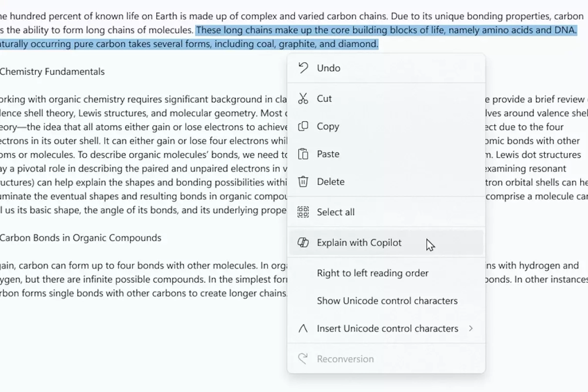
Task: Expand Insert Unicode control characters submenu arrow
Action: point(471,329)
